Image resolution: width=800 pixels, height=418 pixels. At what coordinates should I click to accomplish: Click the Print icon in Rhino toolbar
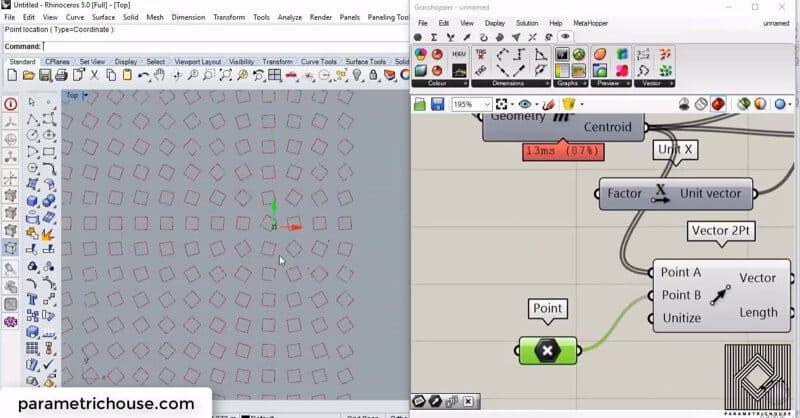coord(62,75)
